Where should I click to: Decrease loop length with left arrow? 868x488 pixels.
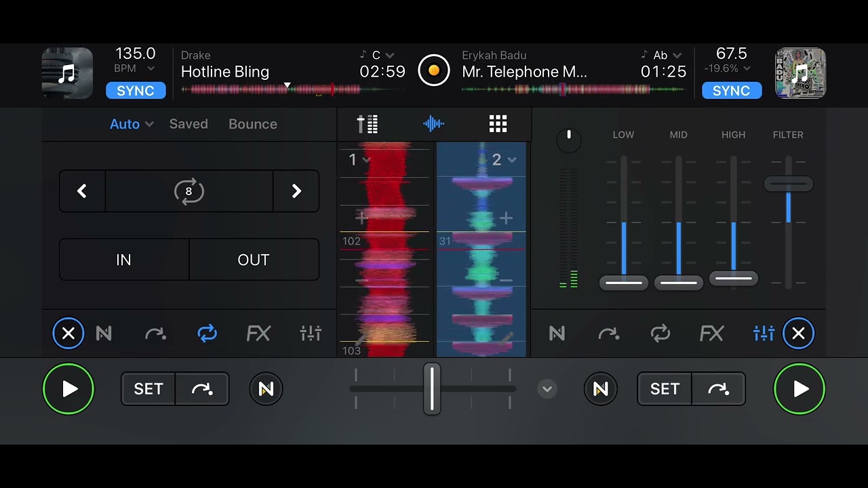click(82, 191)
